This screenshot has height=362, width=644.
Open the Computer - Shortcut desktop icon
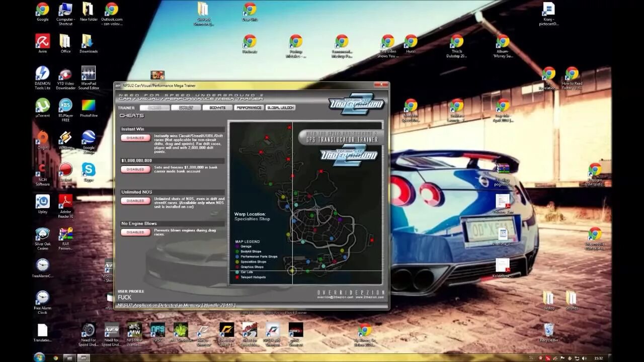[x=65, y=14]
